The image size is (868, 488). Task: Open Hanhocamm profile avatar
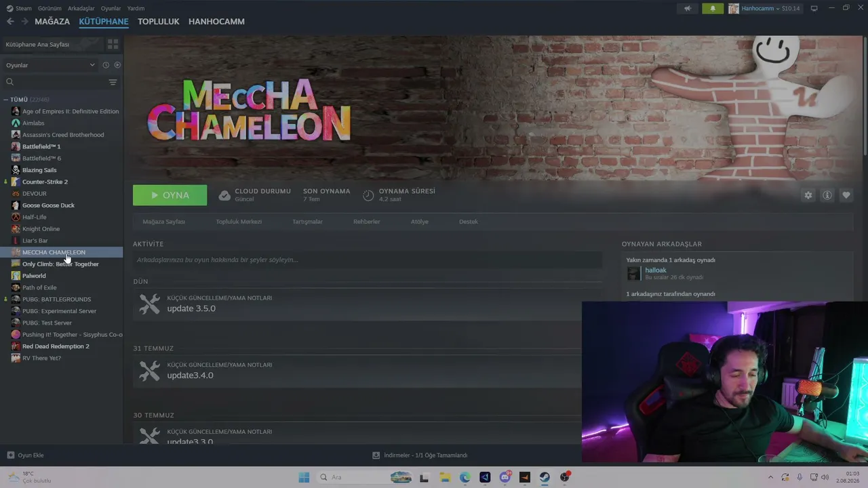(x=734, y=8)
